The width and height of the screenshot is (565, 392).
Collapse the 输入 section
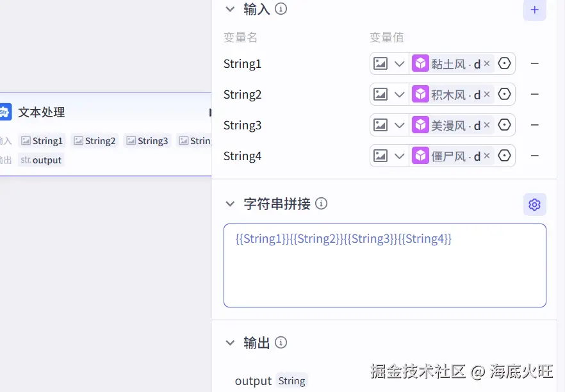[231, 9]
